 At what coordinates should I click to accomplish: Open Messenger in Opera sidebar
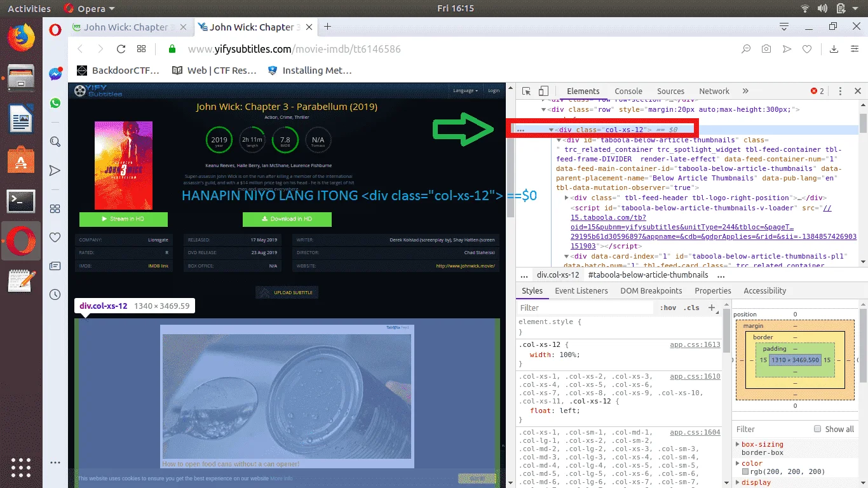55,74
